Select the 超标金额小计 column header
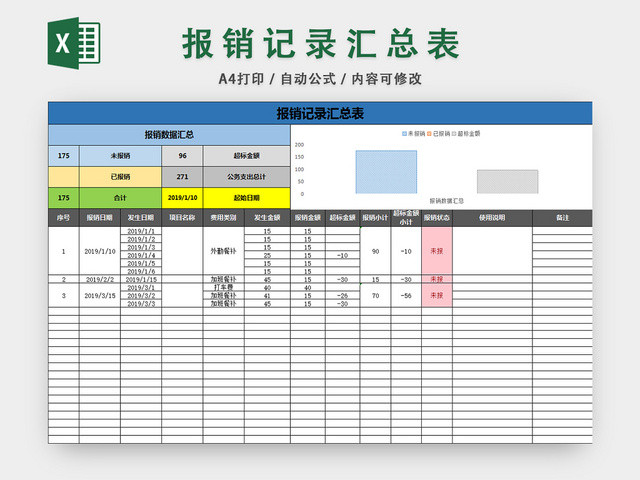 pyautogui.click(x=406, y=218)
